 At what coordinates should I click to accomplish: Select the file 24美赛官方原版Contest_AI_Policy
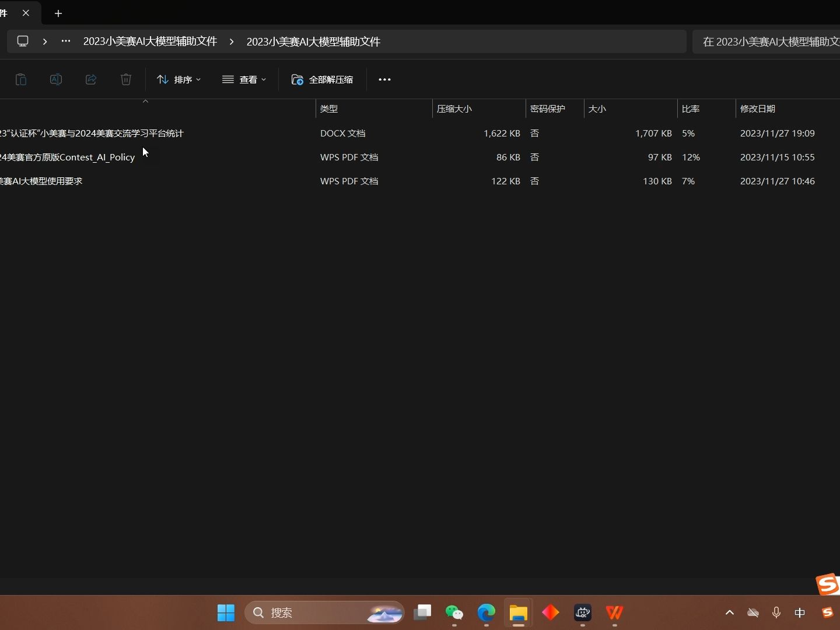click(x=67, y=157)
